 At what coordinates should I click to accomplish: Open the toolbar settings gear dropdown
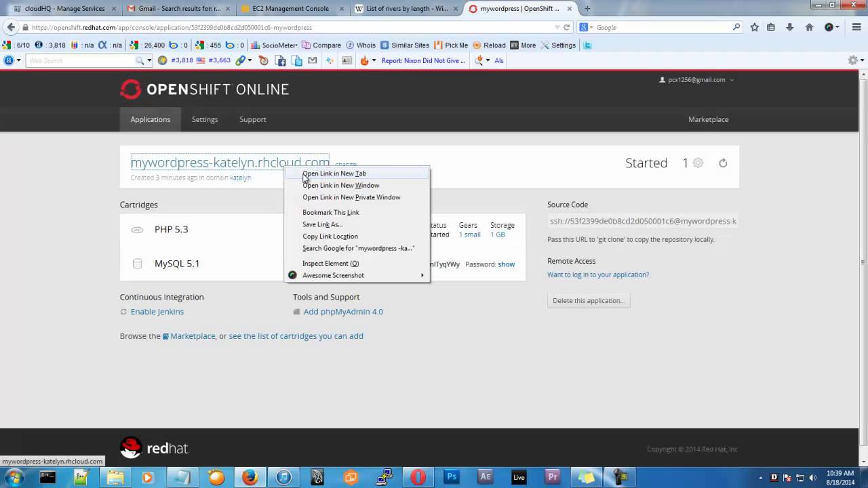click(856, 60)
